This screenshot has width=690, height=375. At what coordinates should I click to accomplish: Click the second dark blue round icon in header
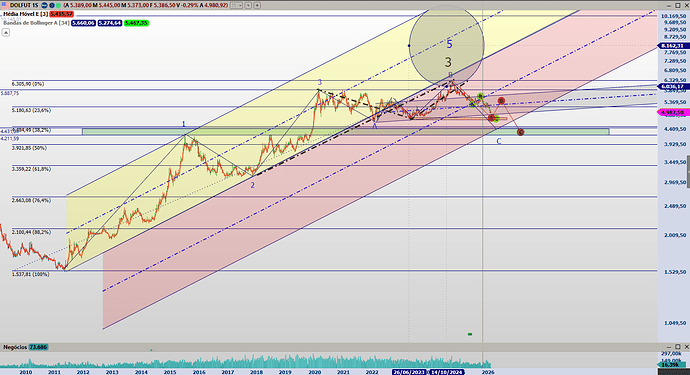[52, 5]
